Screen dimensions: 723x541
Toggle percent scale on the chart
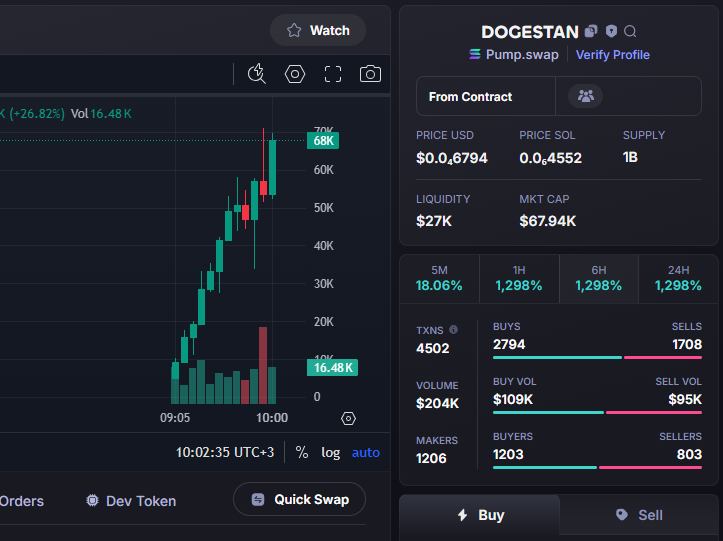point(302,452)
